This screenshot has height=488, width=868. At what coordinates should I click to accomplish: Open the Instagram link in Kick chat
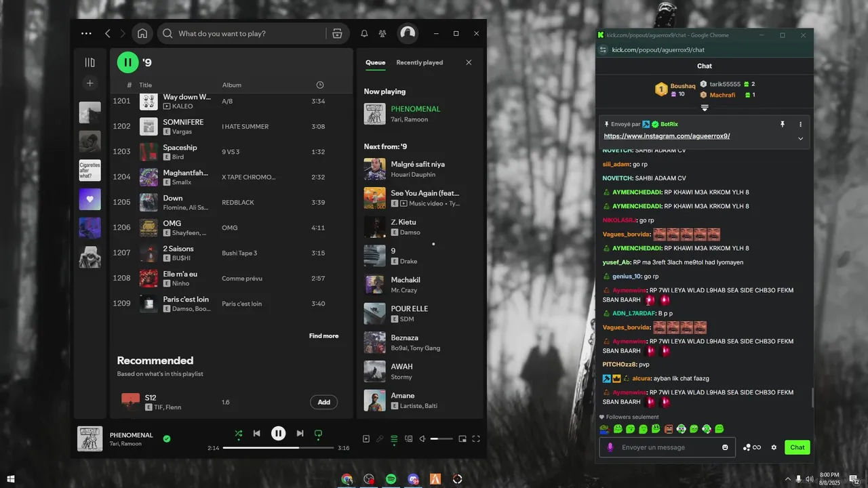coord(667,136)
